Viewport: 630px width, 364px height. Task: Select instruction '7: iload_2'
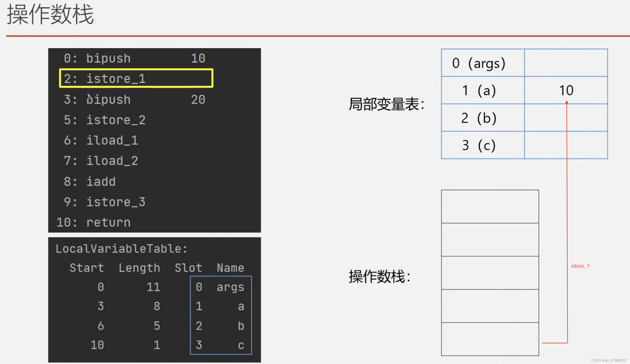(101, 161)
